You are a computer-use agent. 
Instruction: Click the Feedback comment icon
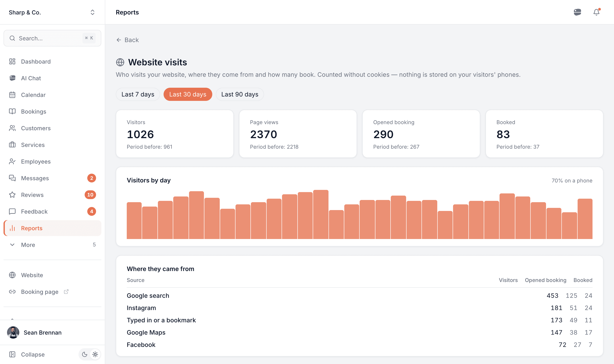(12, 212)
